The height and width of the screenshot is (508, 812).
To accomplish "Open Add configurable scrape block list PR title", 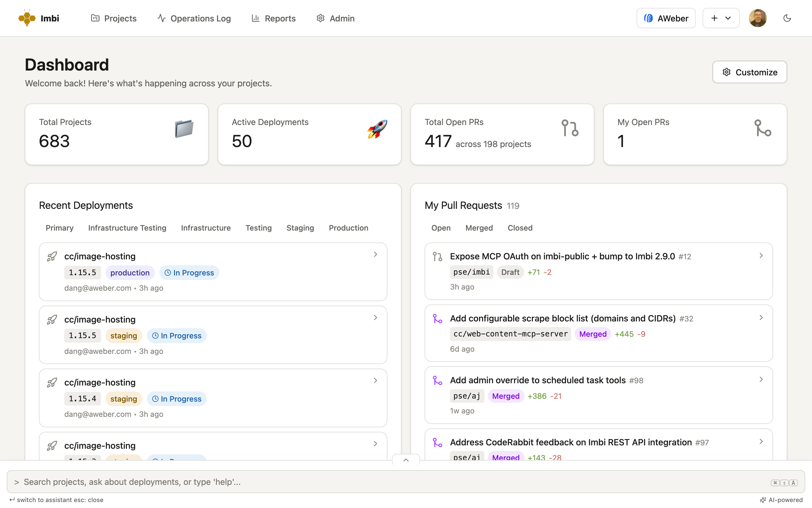I will (x=563, y=319).
